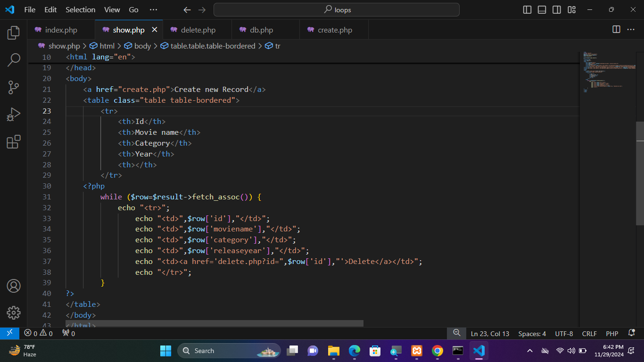Click the Spaces: 4 indentation button

coord(532,334)
